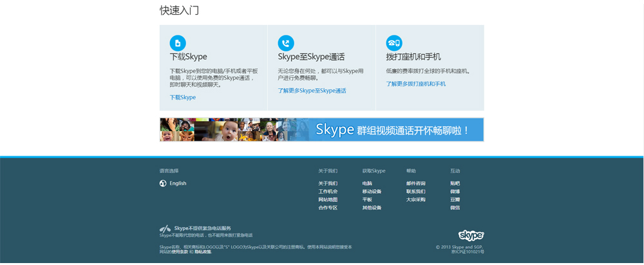644x265 pixels.
Task: Click the 帮助 footer column heading
Action: [411, 171]
